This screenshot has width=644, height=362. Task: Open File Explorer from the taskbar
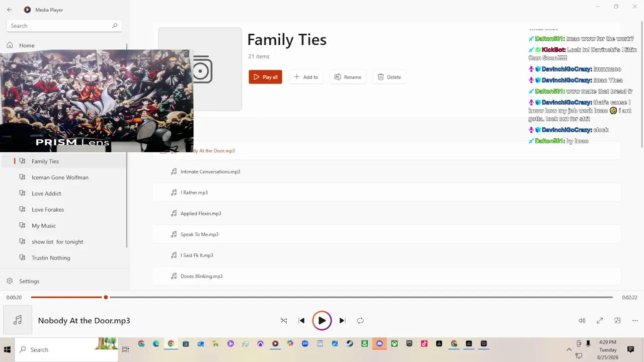click(215, 344)
